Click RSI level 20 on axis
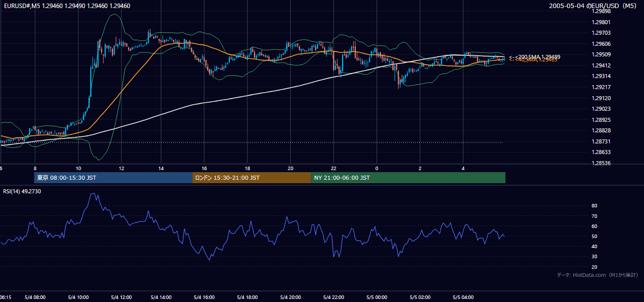The height and width of the screenshot is (302, 644). (x=595, y=267)
